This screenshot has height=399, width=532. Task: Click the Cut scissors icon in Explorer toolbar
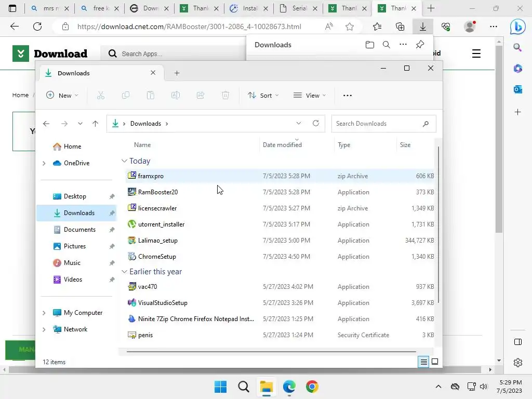point(101,96)
